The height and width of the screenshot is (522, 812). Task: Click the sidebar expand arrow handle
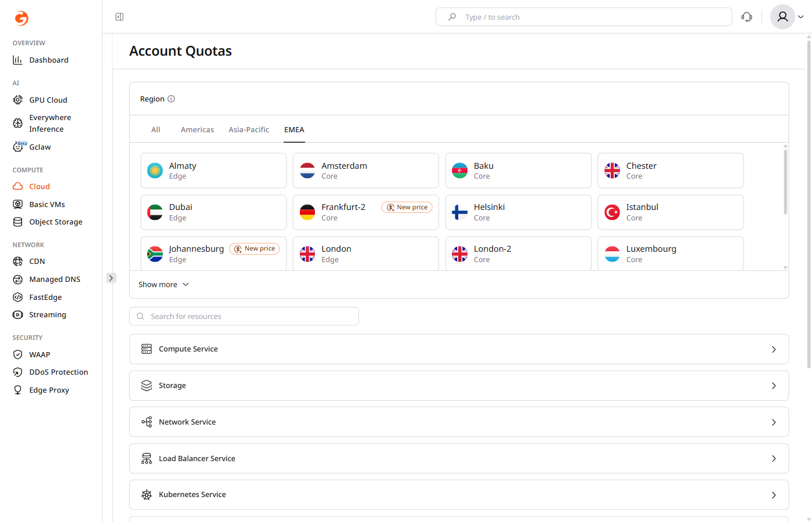click(111, 278)
